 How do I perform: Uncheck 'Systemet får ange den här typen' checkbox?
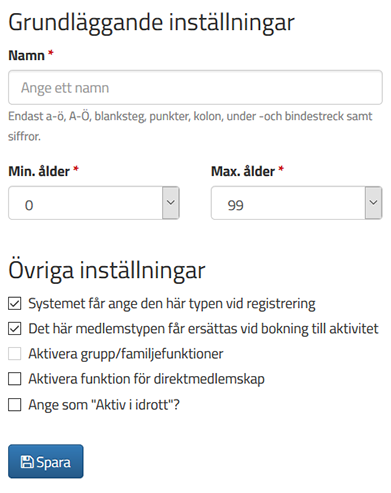[15, 304]
